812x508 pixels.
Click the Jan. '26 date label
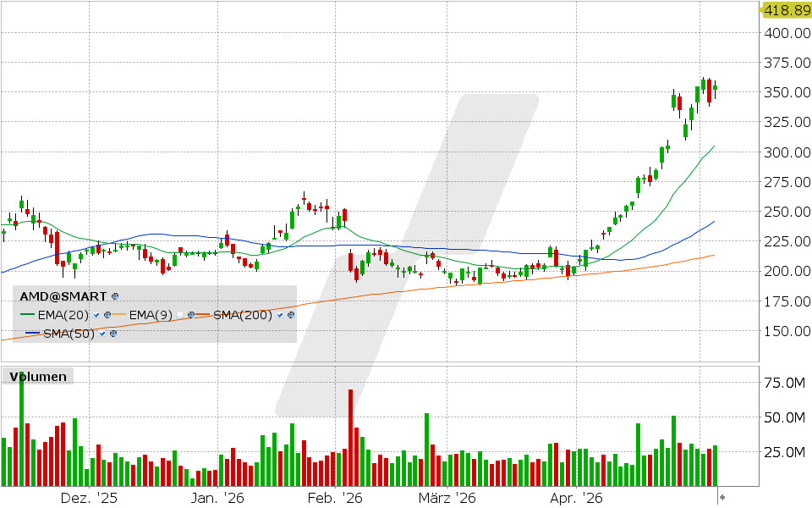click(217, 498)
